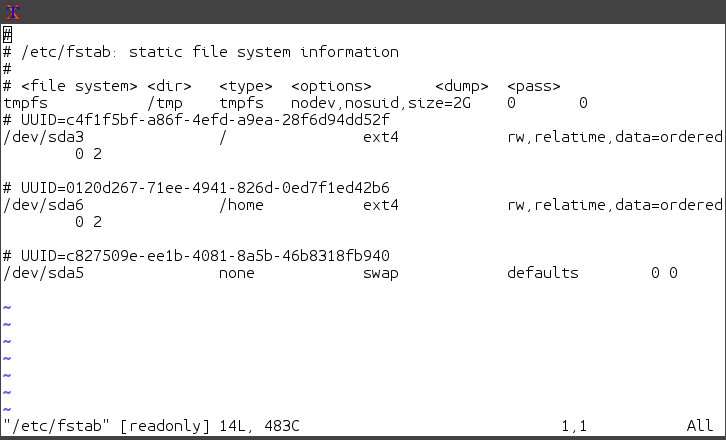Click the defaults option on swap line
This screenshot has width=726, height=440.
point(543,273)
